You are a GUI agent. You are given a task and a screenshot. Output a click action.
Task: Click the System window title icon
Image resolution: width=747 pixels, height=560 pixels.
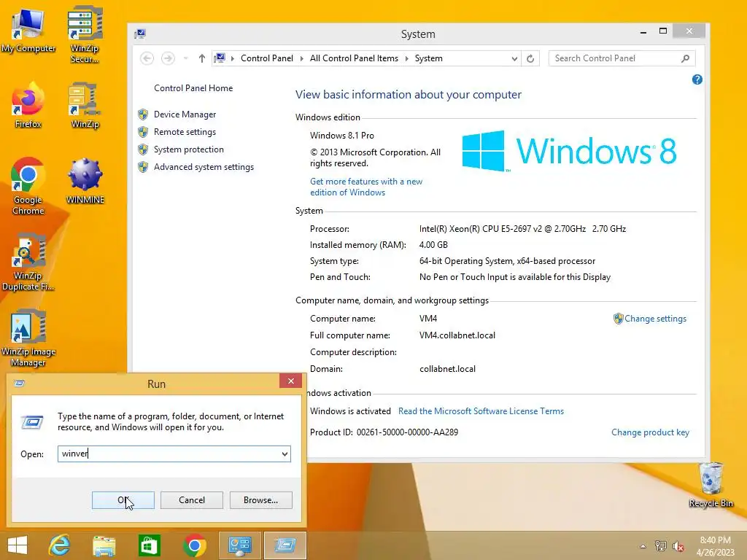click(x=140, y=34)
